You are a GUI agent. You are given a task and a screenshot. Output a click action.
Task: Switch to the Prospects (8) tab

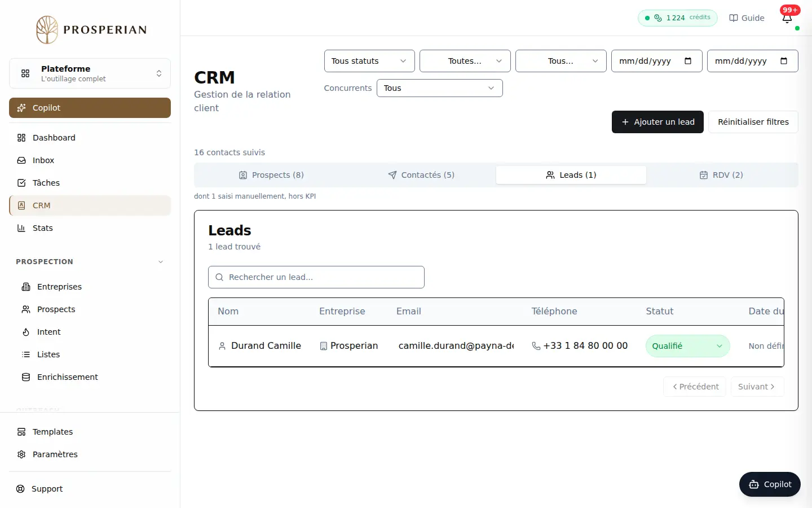pyautogui.click(x=271, y=175)
